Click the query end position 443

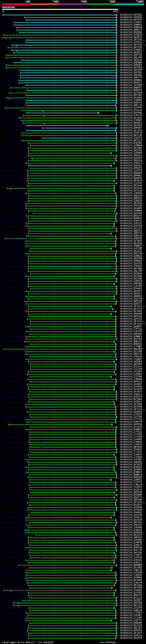pos(115,11)
